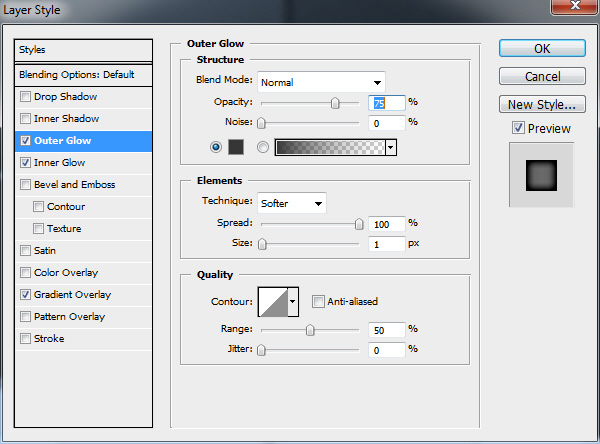Toggle the Preview checkbox
This screenshot has height=444, width=600.
[x=518, y=128]
